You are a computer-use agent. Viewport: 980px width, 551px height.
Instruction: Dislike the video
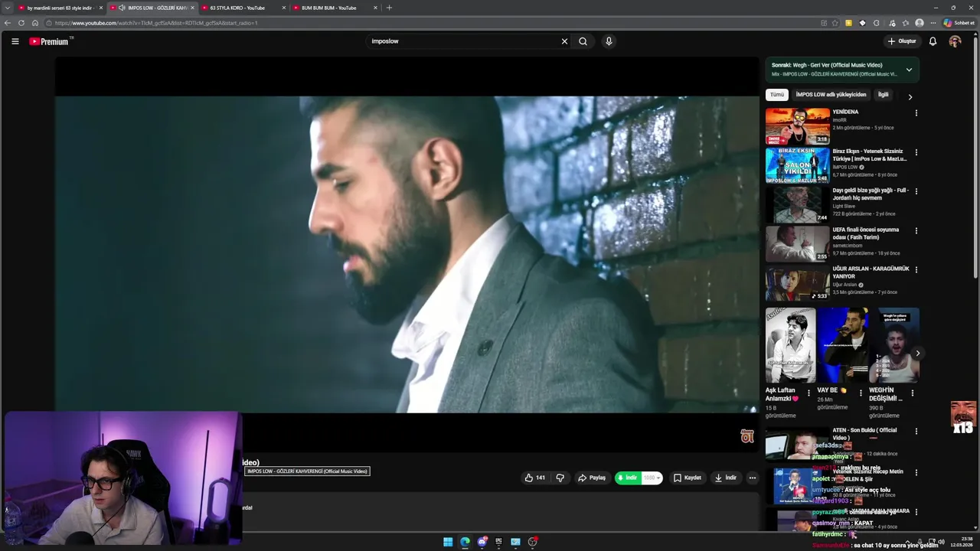click(560, 478)
